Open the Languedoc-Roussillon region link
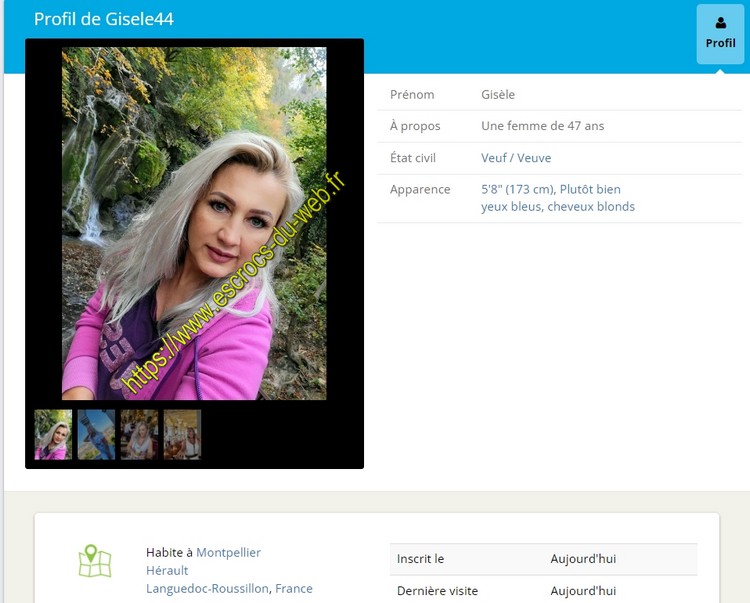Image resolution: width=750 pixels, height=603 pixels. coord(207,589)
